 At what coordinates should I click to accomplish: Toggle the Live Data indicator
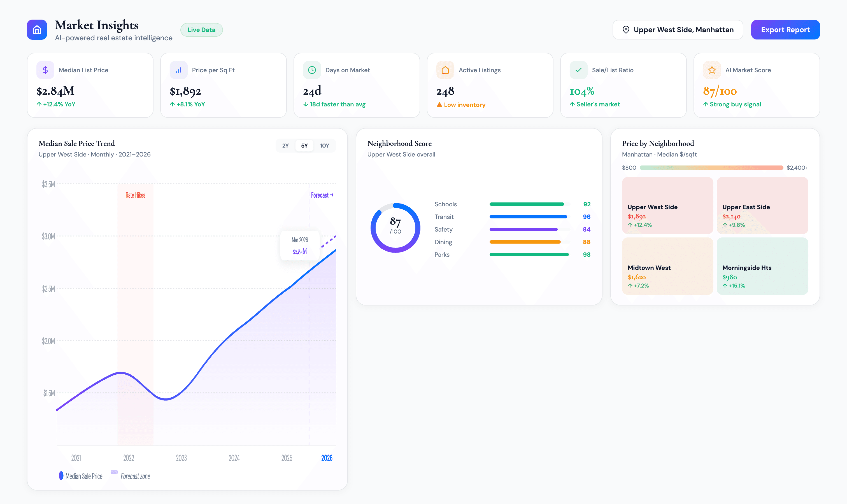point(201,30)
